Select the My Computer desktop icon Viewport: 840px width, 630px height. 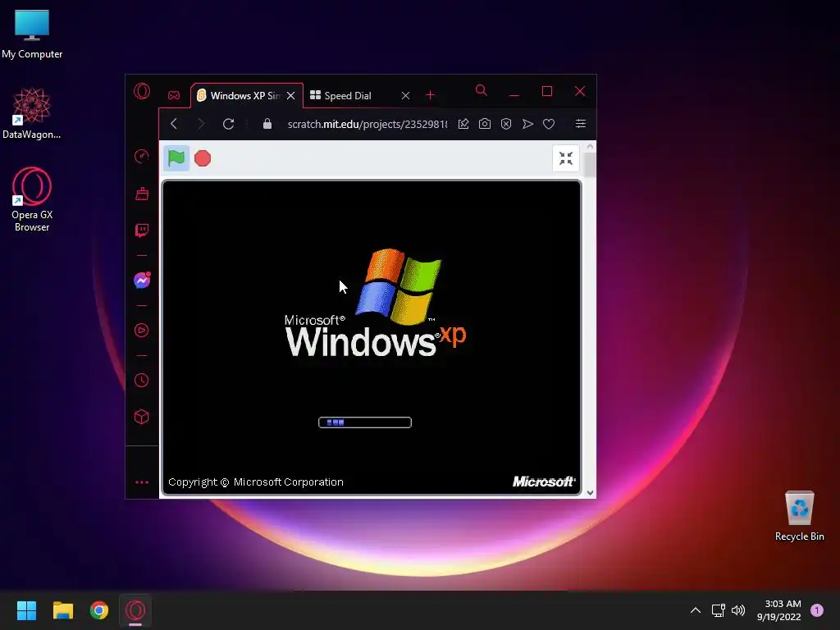pos(32,33)
